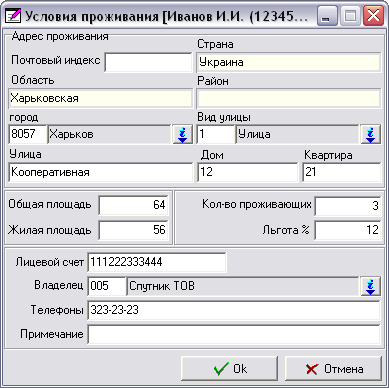Click the Льгота % field
Image resolution: width=389 pixels, height=388 pixels.
point(348,230)
